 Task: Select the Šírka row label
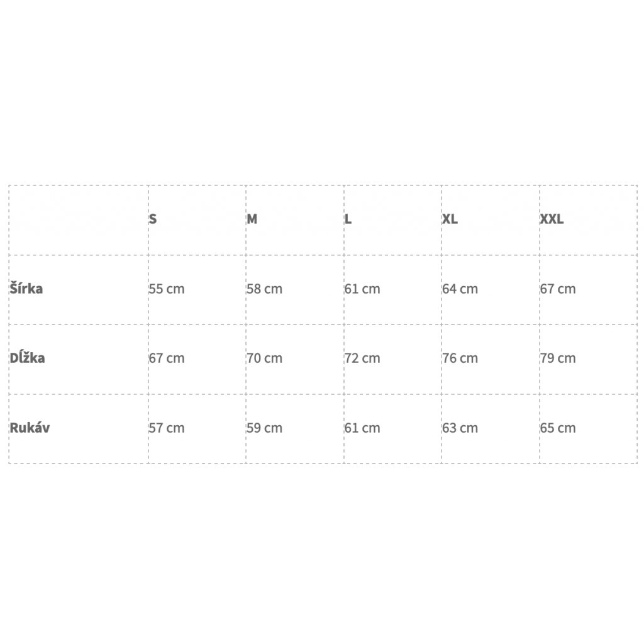[x=26, y=288]
